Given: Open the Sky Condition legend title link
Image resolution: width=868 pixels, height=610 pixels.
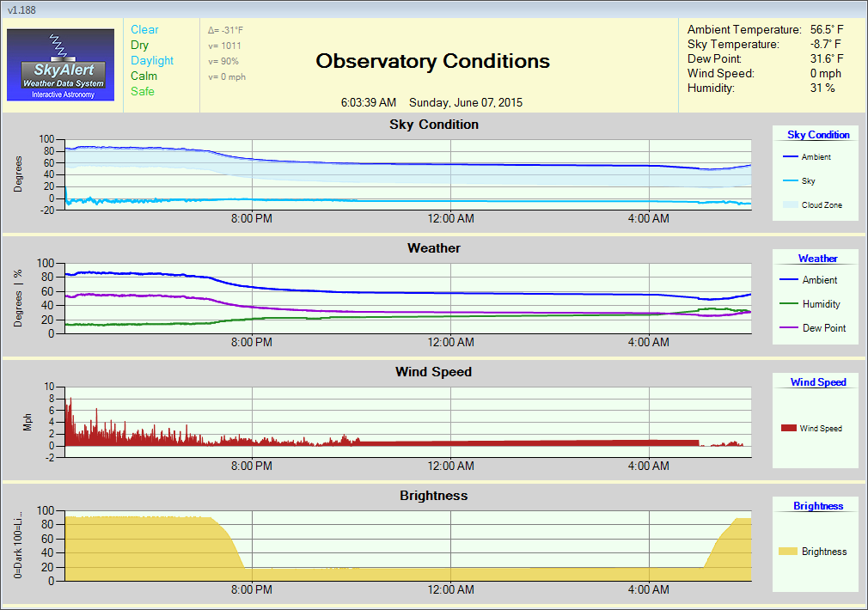Looking at the screenshot, I should tap(818, 135).
